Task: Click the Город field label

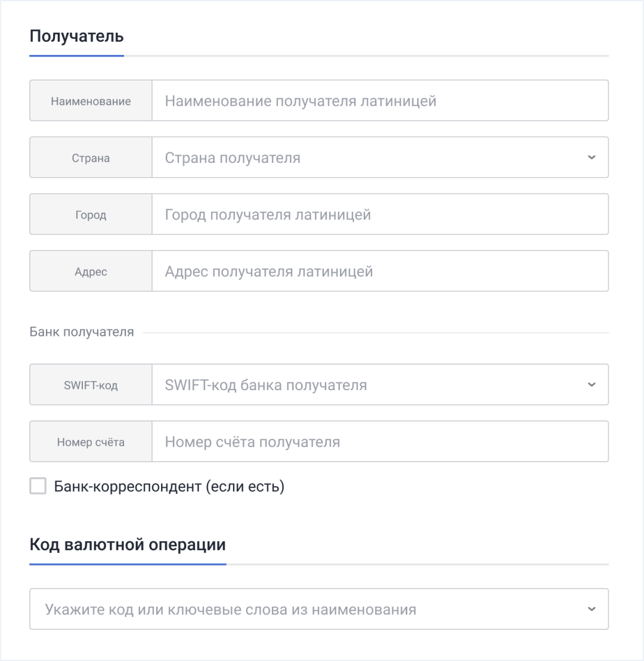Action: 91,215
